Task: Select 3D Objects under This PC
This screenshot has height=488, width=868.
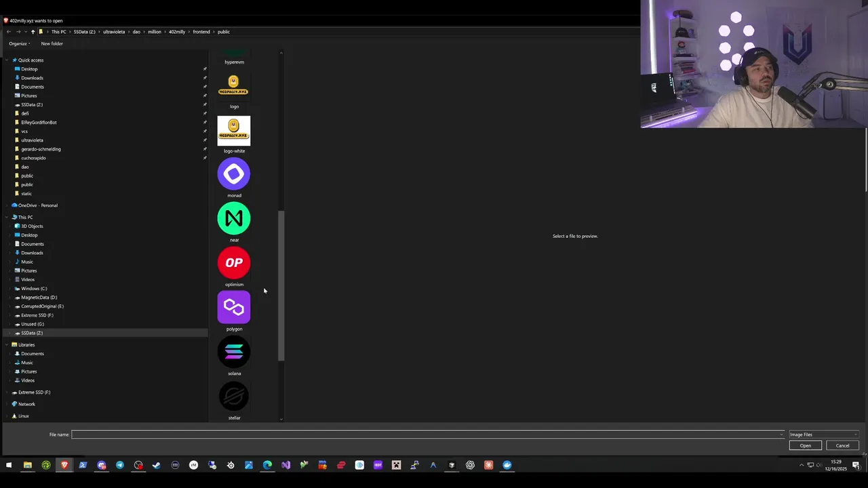Action: tap(32, 226)
